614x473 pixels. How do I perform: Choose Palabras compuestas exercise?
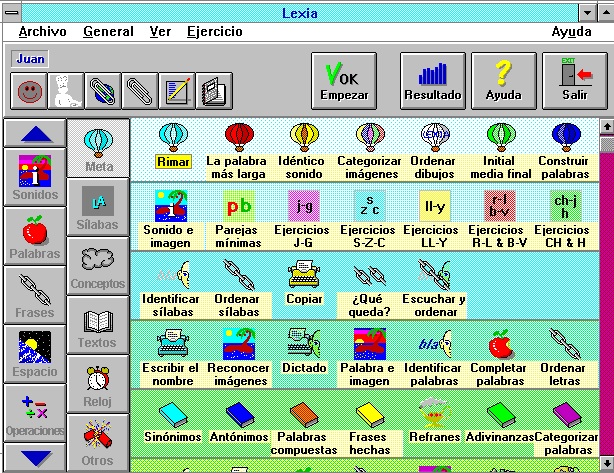[304, 428]
